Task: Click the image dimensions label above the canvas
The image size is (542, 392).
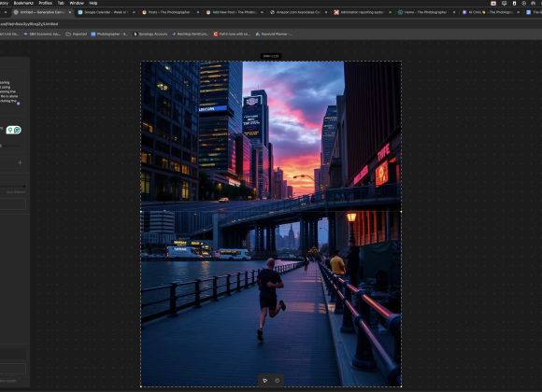Action: coord(271,56)
